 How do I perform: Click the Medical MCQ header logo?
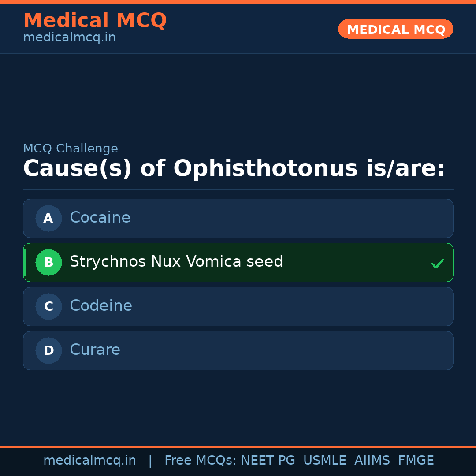[95, 20]
